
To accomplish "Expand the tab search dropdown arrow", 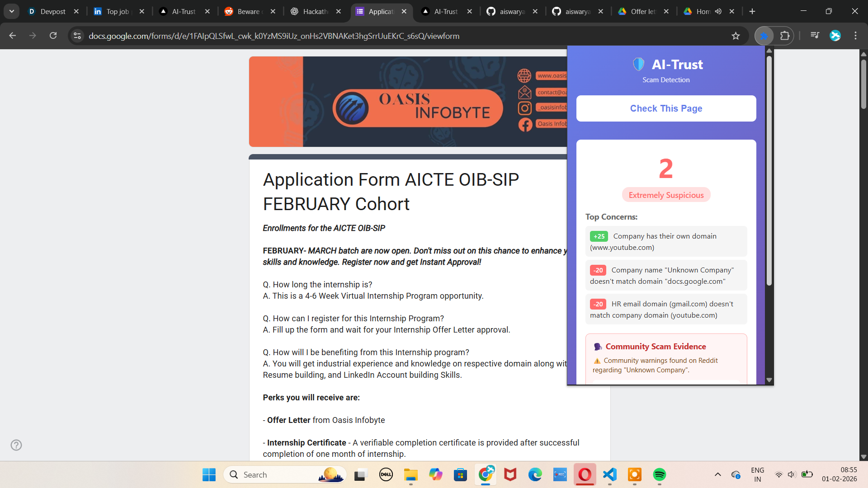I will pos(12,11).
